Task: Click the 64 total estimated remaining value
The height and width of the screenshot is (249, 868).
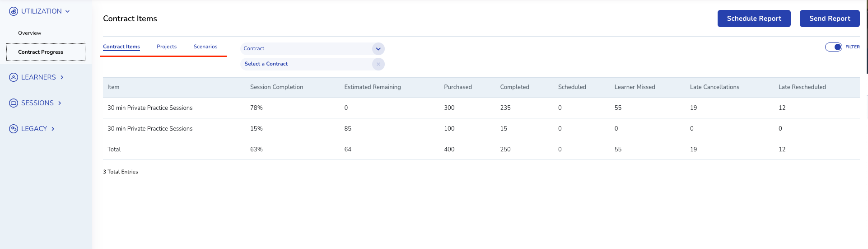Action: coord(348,150)
